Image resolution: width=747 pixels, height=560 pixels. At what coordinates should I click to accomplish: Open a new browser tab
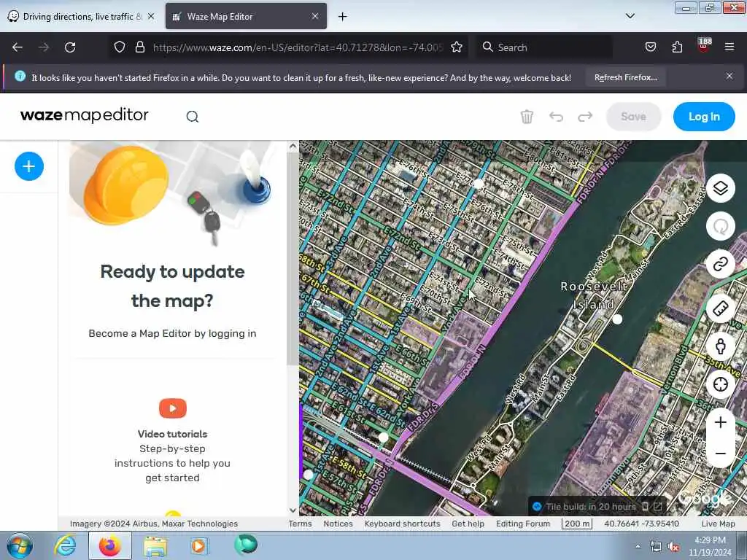[343, 17]
